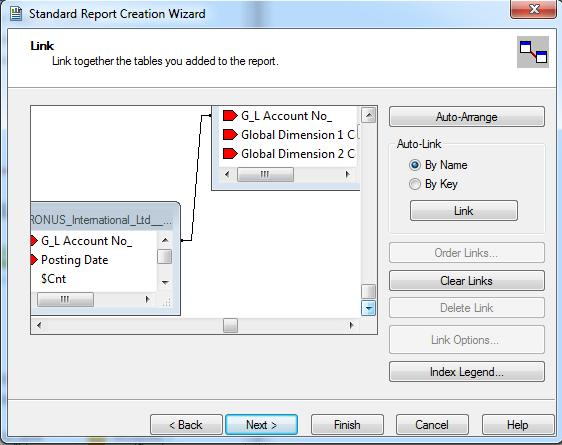Screen dimensions: 562x445
Task: Cancel the report wizard
Action: click(432, 425)
